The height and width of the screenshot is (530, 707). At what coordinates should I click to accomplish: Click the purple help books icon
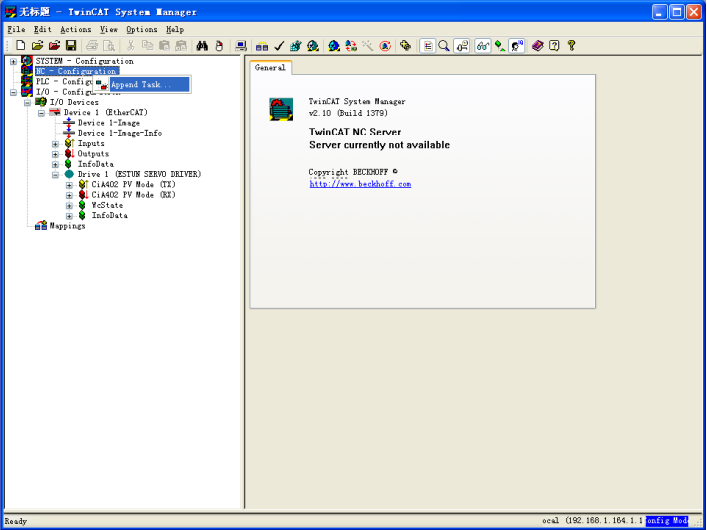click(x=537, y=46)
